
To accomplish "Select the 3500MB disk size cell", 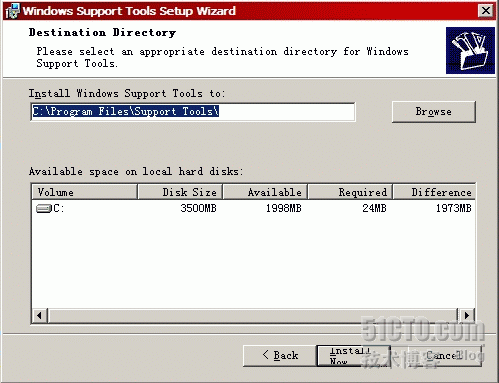I will pos(198,208).
